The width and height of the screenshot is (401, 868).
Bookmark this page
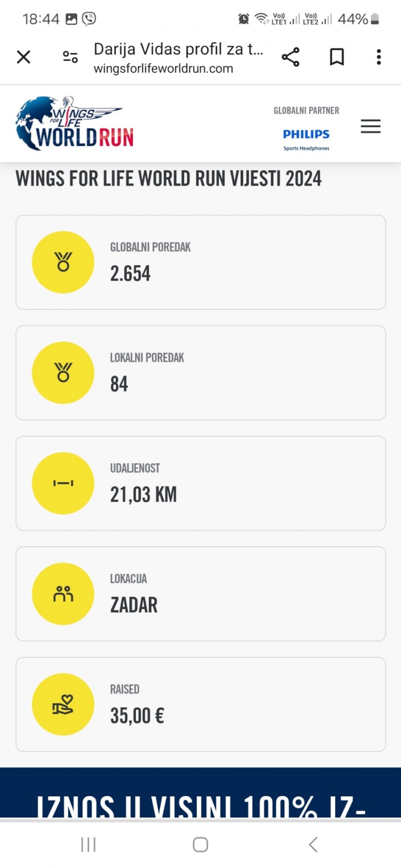[337, 57]
